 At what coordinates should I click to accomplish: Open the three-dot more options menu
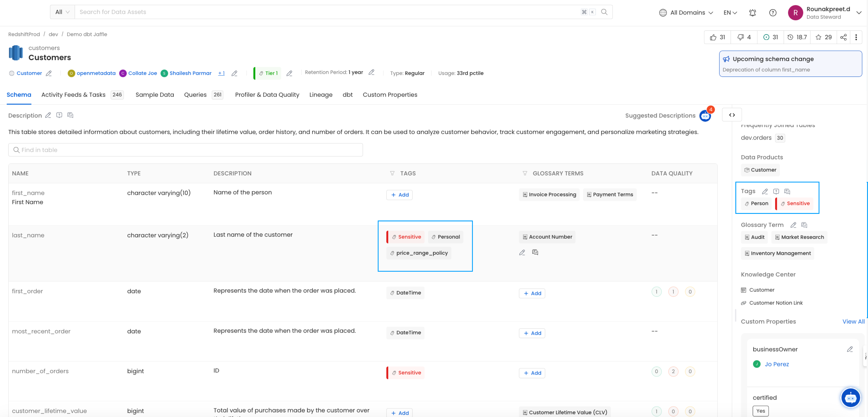[856, 37]
